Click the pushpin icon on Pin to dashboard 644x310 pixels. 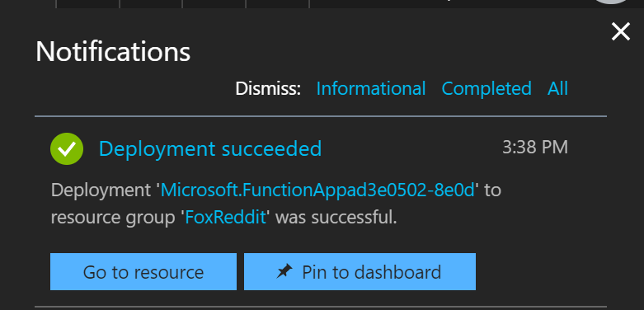coord(284,271)
